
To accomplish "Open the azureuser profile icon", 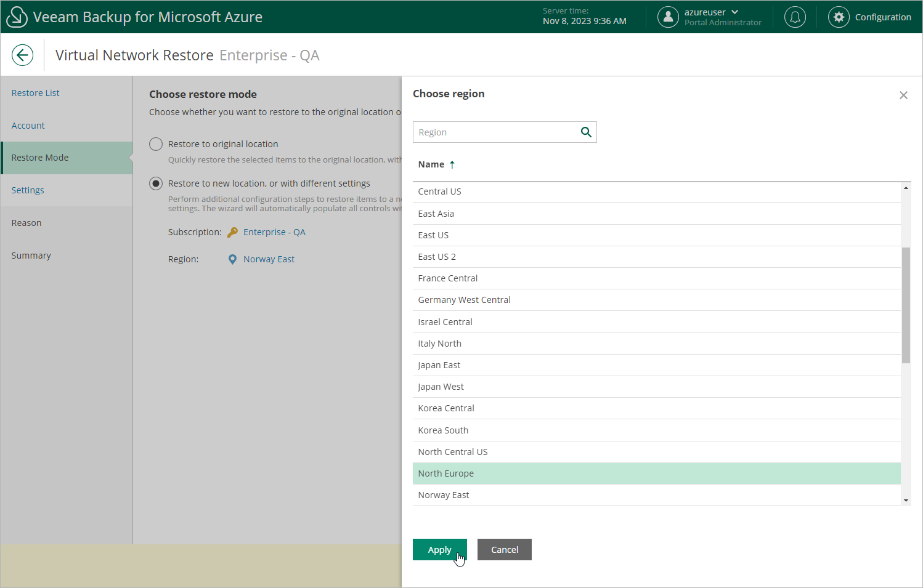I will (668, 17).
